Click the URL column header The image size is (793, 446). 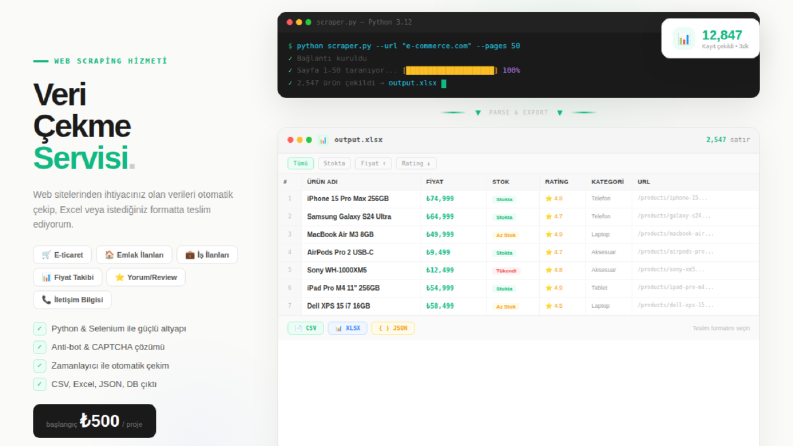[644, 182]
